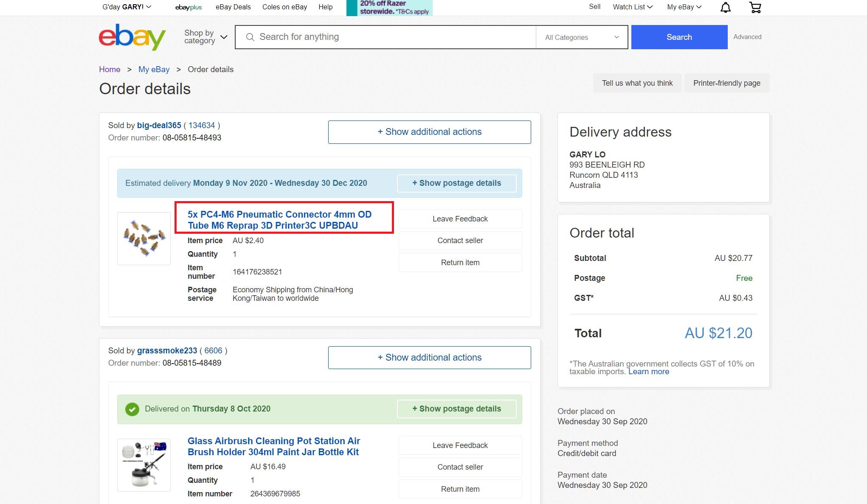Open the Watch List dropdown
This screenshot has width=867, height=504.
pos(633,7)
